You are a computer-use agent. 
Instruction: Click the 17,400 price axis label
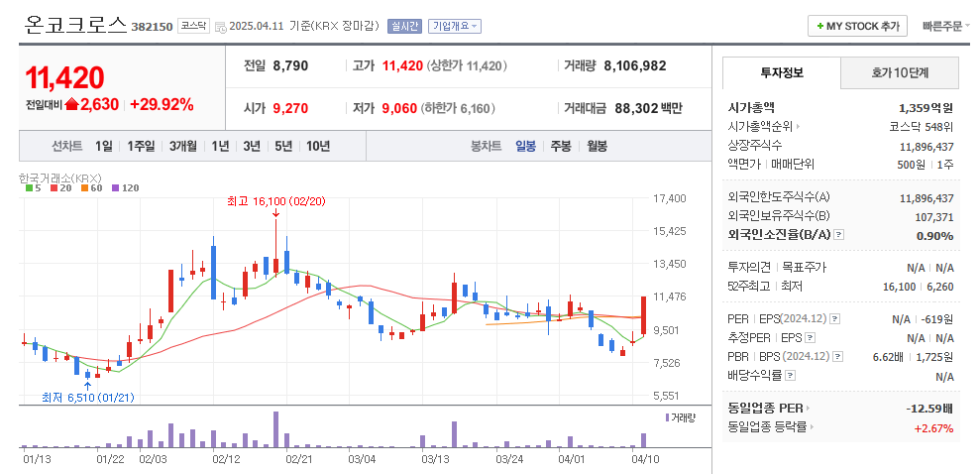670,198
